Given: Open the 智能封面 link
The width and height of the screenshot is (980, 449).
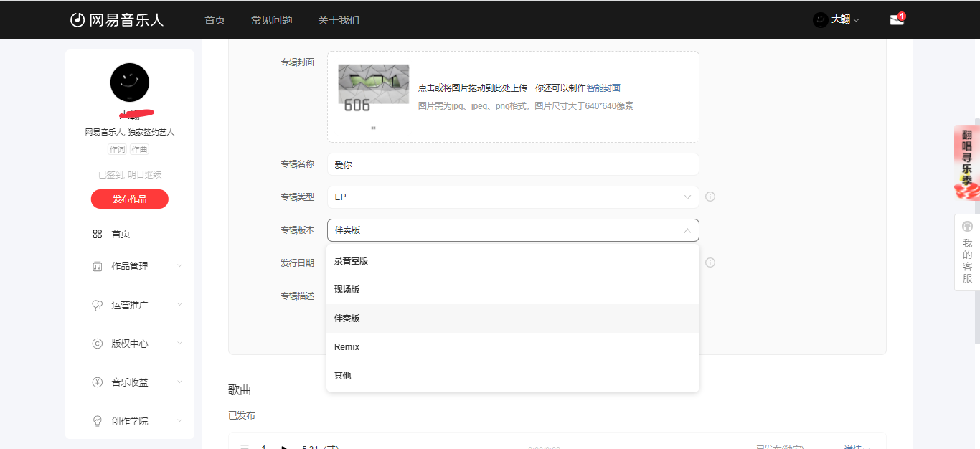Looking at the screenshot, I should coord(603,88).
